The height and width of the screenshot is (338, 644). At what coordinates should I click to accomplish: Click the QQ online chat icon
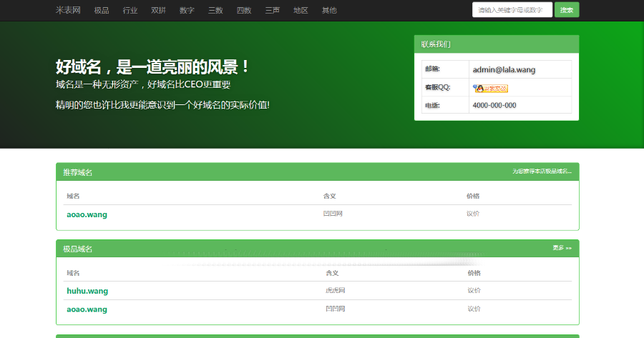coord(490,88)
